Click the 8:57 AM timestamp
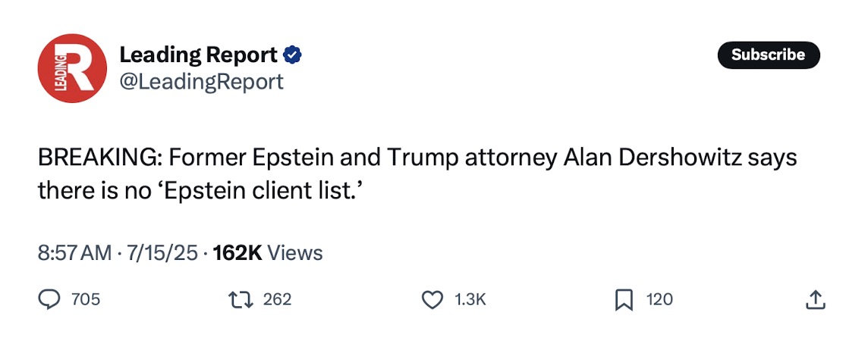This screenshot has height=344, width=868. [x=74, y=253]
